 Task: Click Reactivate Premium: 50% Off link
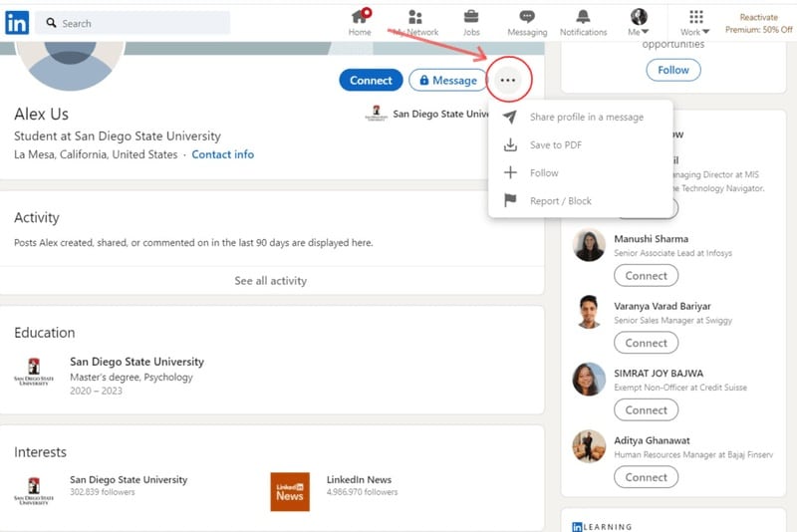pos(758,23)
